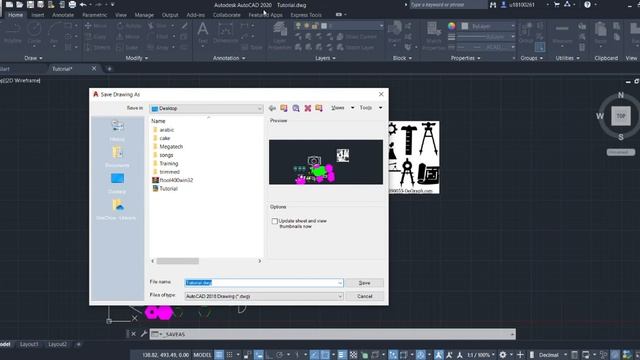The image size is (640, 360).
Task: Switch to the Home ribbon tab
Action: [16, 15]
